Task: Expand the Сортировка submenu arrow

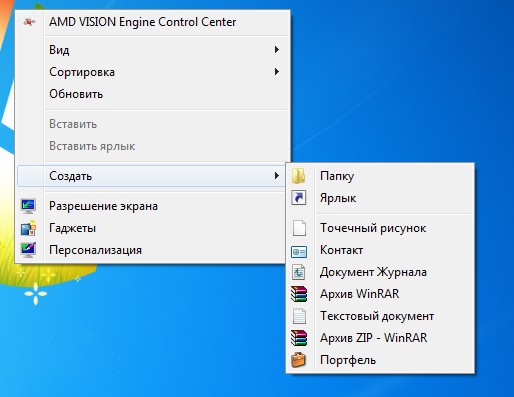Action: pyautogui.click(x=276, y=72)
